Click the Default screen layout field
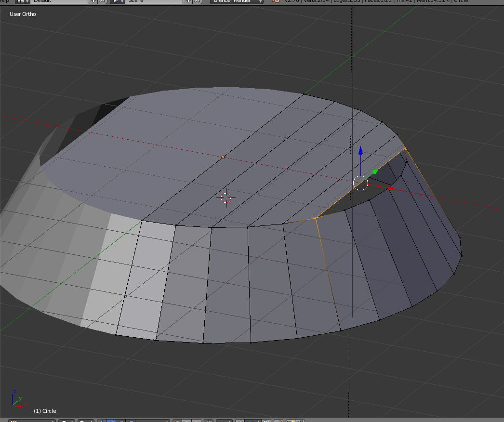This screenshot has height=422, width=504. [59, 1]
